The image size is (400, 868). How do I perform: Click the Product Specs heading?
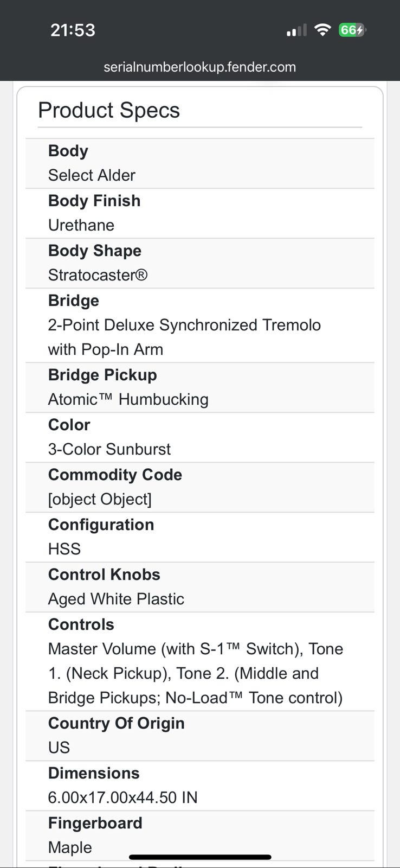pyautogui.click(x=108, y=110)
